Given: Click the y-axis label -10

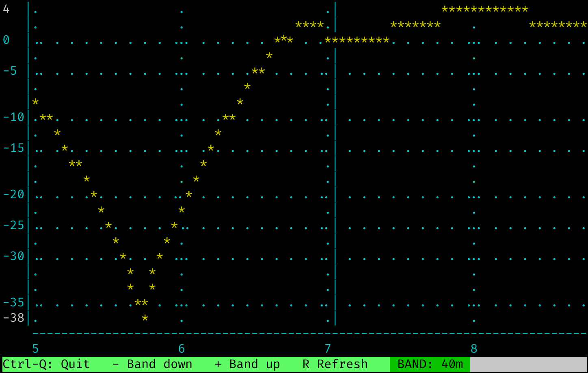Looking at the screenshot, I should pos(13,117).
